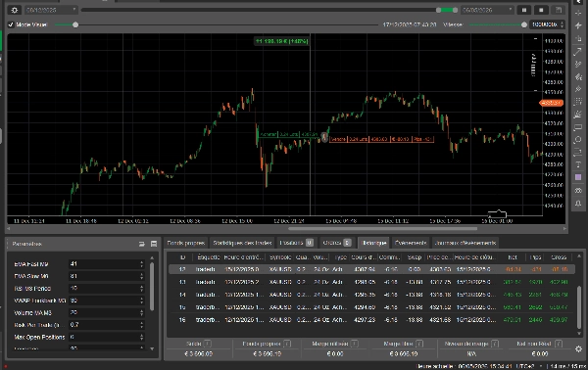588x370 pixels.
Task: Sort history by the ID column header
Action: (x=182, y=257)
